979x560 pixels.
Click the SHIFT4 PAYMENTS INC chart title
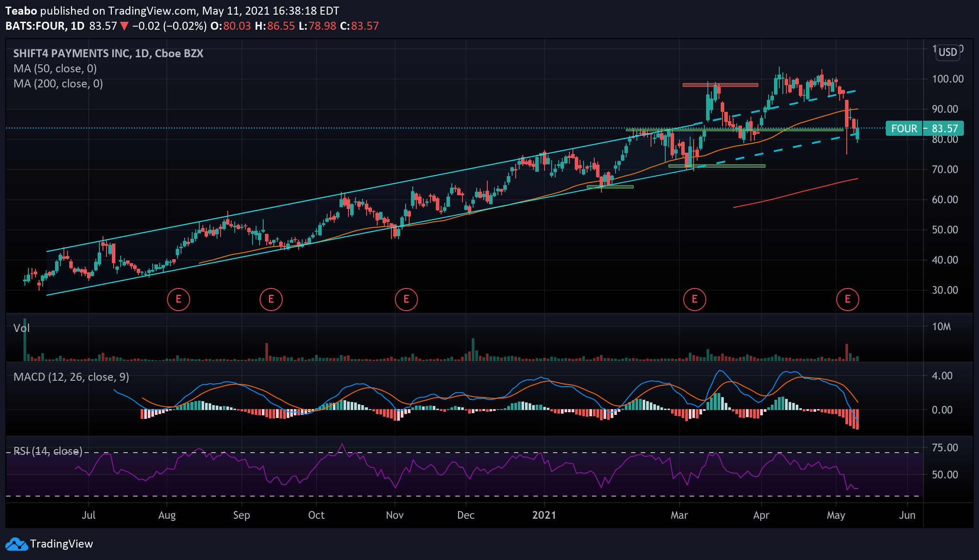click(108, 54)
